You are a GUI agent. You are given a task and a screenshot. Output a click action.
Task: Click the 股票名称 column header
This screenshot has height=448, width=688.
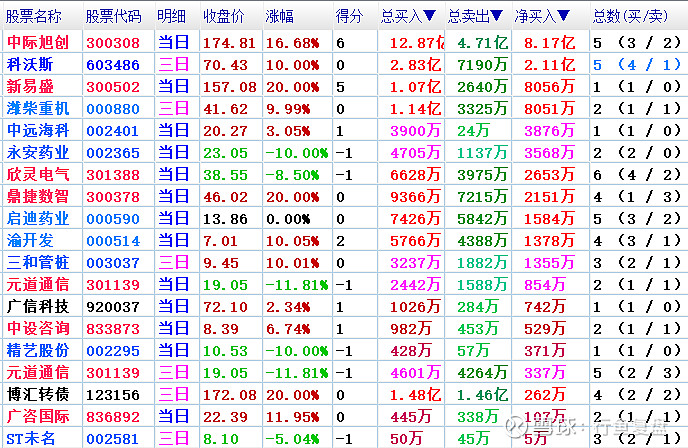point(34,16)
